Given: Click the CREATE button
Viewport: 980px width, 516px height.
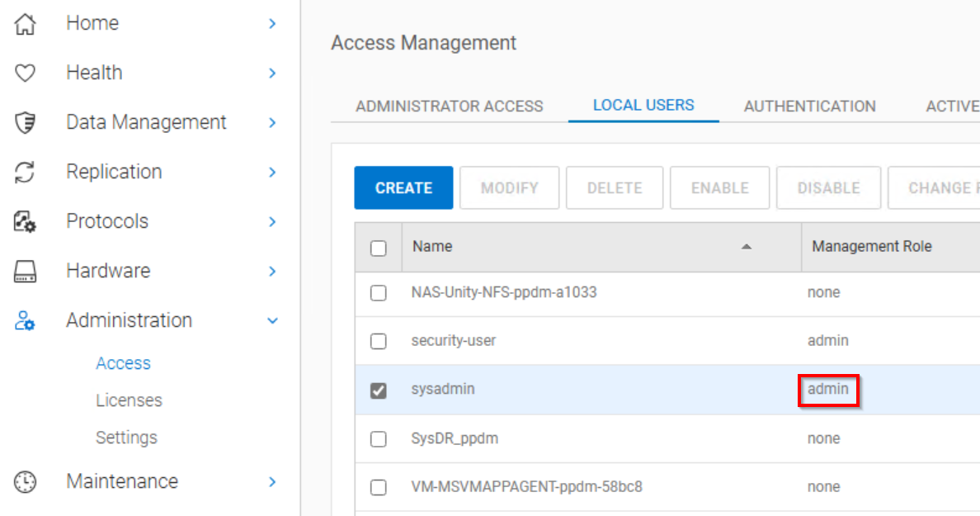Looking at the screenshot, I should (x=403, y=187).
